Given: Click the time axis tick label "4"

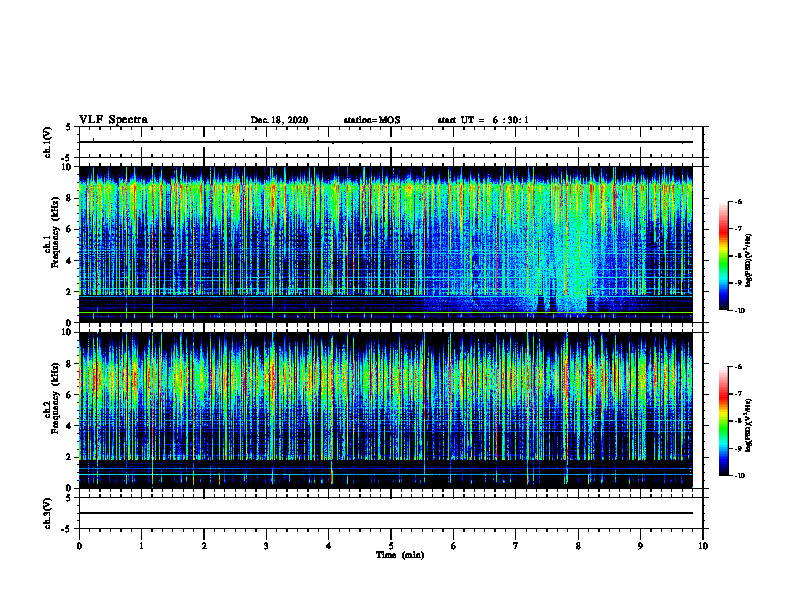Looking at the screenshot, I should click(329, 546).
